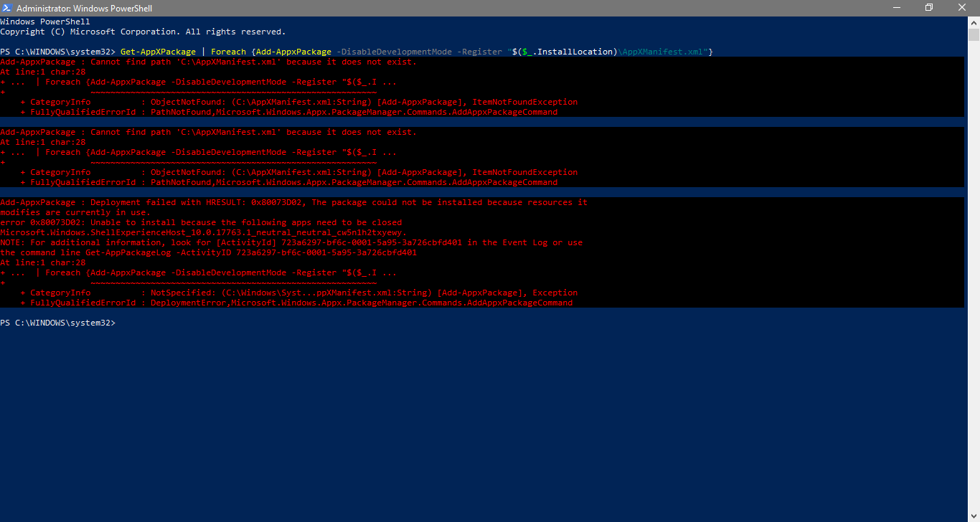
Task: Click the "modifies are currently in use." line
Action: pos(75,212)
